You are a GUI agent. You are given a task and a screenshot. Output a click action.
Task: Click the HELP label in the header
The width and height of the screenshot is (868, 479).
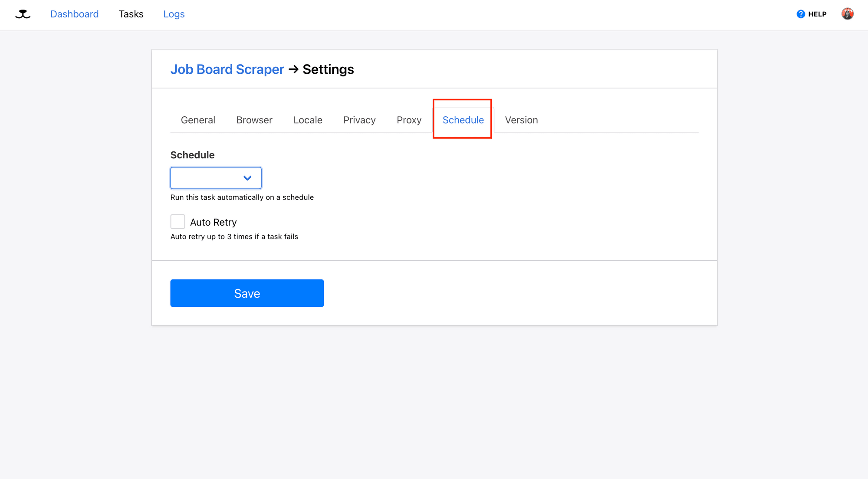click(x=817, y=14)
